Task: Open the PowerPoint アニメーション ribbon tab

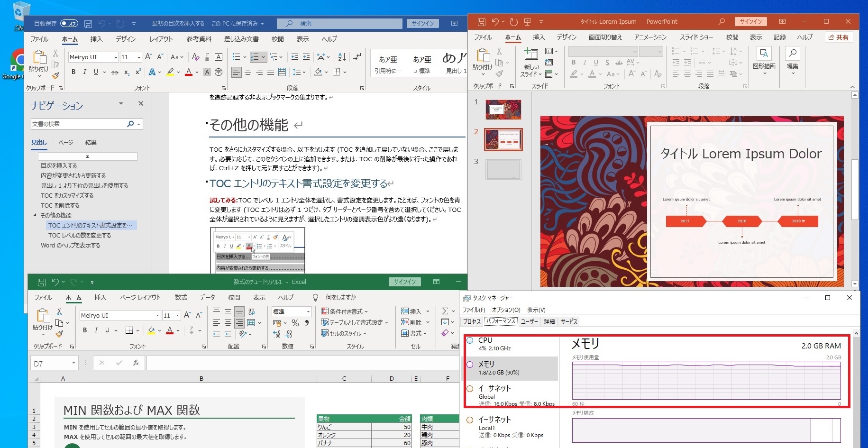Action: pos(650,37)
